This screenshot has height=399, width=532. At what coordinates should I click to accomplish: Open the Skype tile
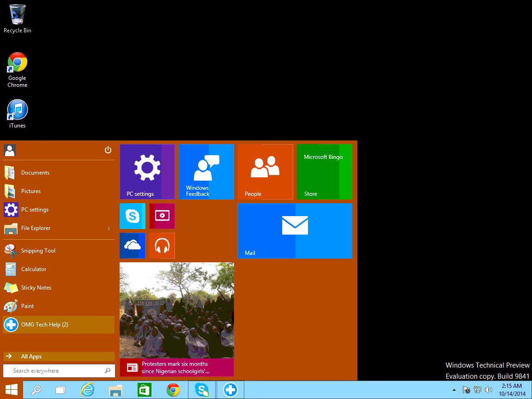click(x=133, y=216)
